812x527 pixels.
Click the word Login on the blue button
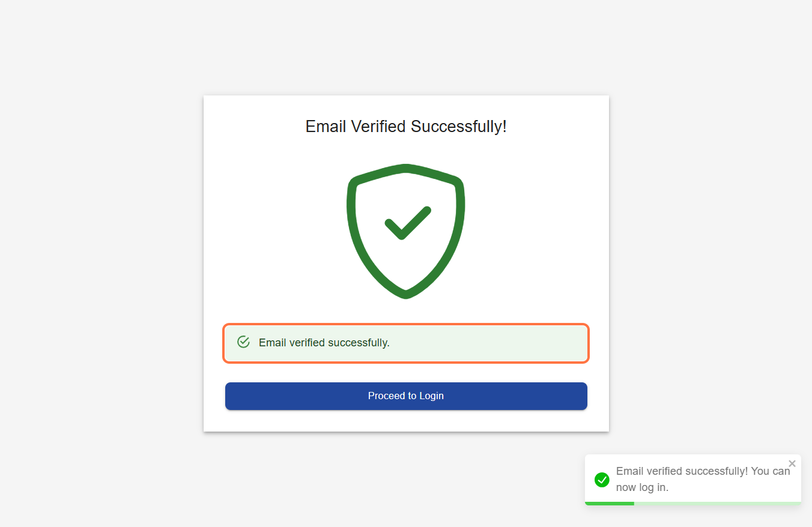[431, 396]
